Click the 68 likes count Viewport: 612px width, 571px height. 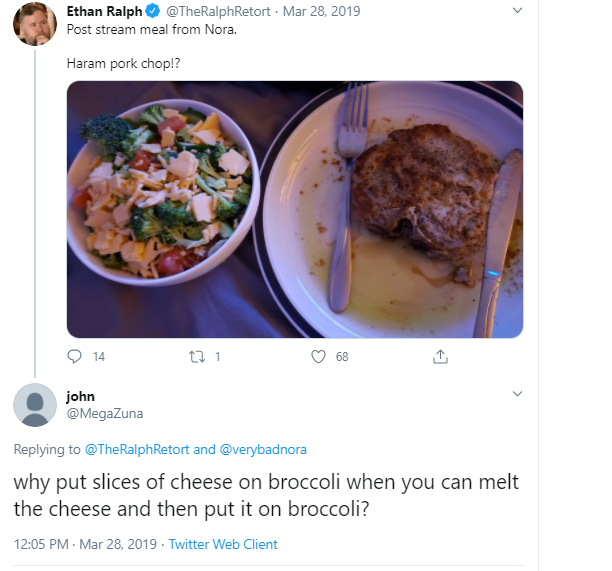(x=342, y=357)
